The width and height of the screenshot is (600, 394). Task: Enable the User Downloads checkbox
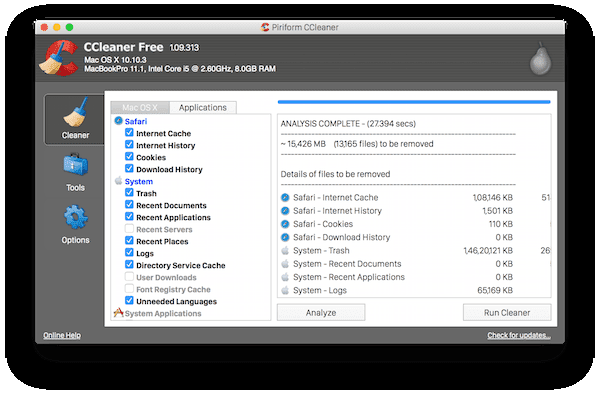coord(129,277)
